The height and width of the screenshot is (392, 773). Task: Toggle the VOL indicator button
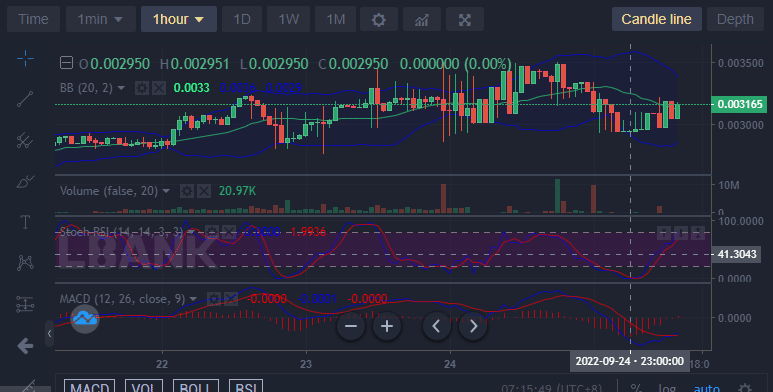click(143, 386)
